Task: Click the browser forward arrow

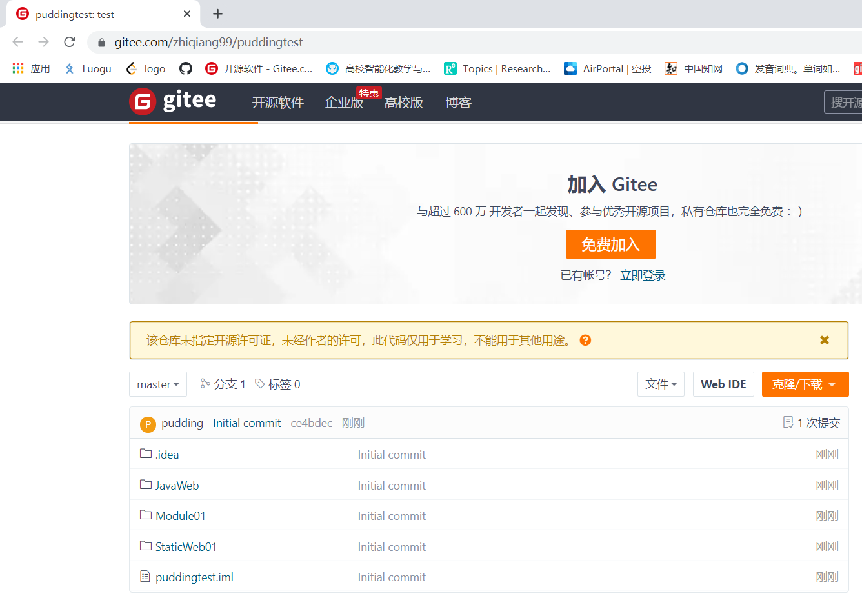Action: pyautogui.click(x=44, y=42)
